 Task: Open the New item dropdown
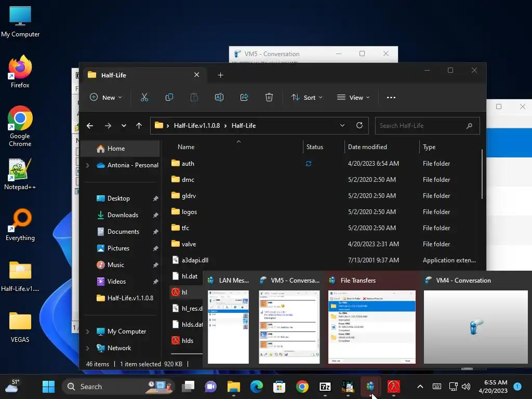106,97
